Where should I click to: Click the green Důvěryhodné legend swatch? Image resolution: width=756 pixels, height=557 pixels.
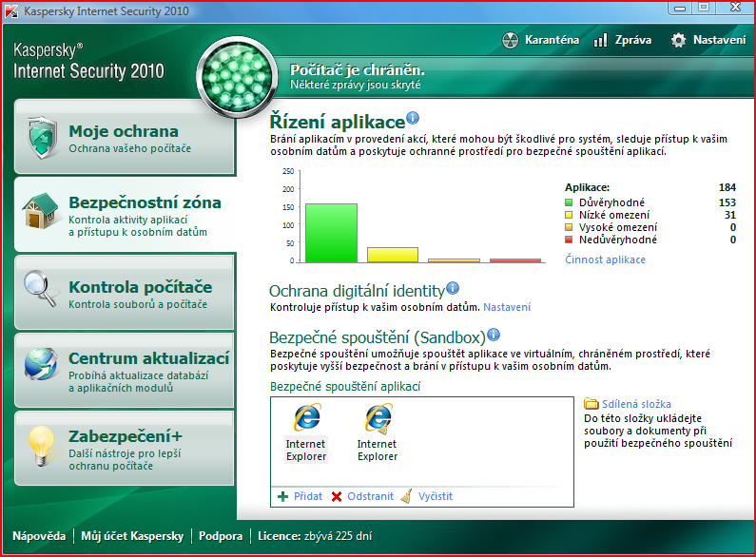pos(569,202)
